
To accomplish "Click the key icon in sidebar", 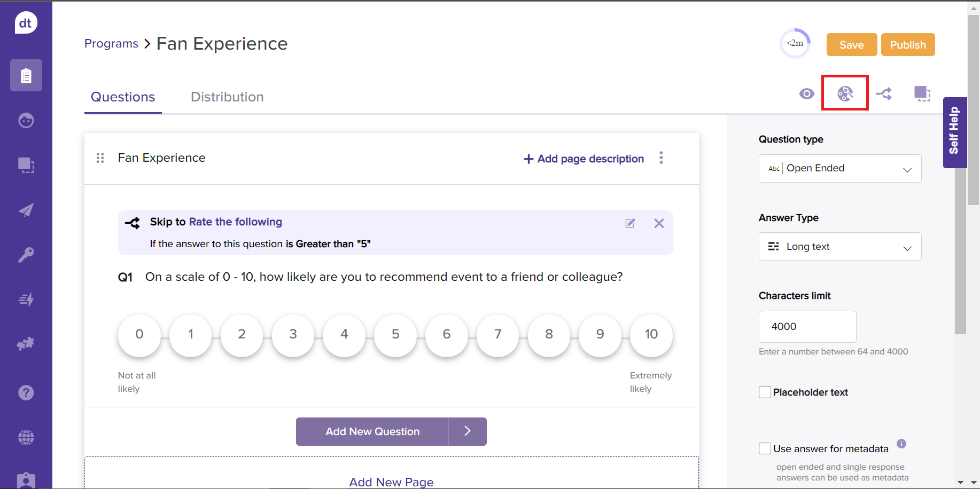I will coord(26,255).
